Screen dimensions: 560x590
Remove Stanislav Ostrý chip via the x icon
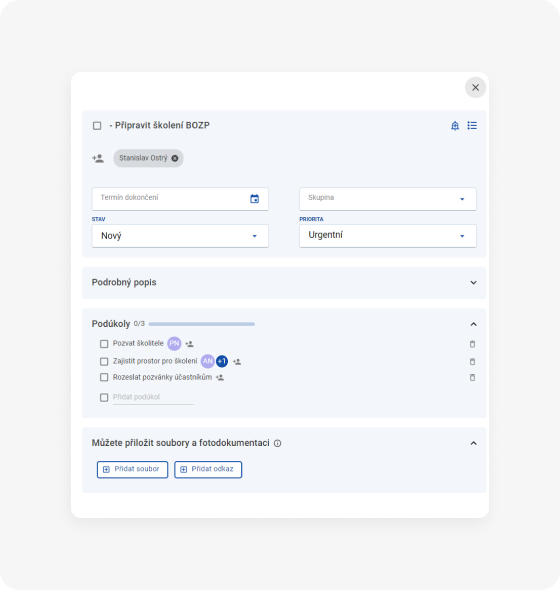(175, 158)
